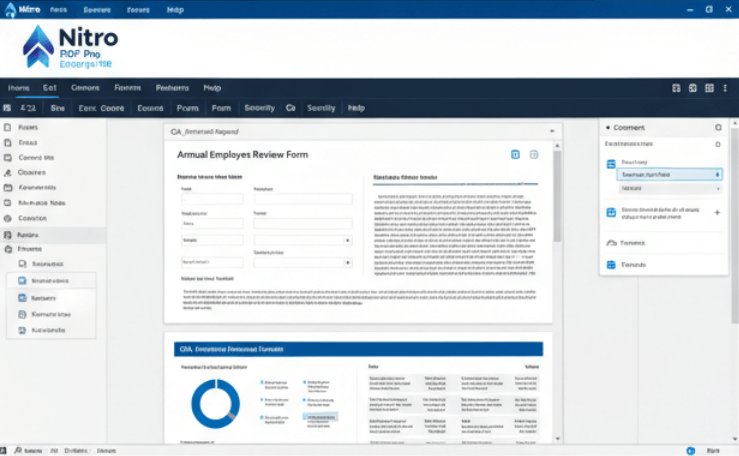Screen dimensions: 739x456
Task: Open the highlighted dropdown in Comment panel
Action: click(669, 174)
